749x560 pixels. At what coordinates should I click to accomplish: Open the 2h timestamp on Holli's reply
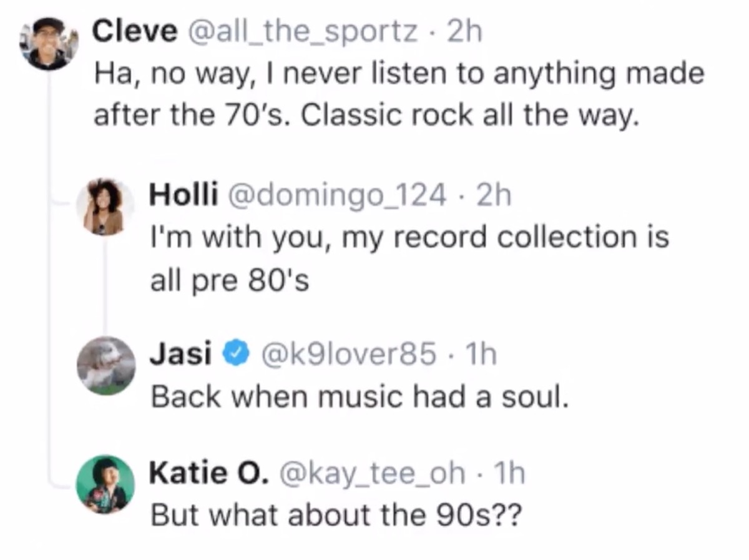click(x=493, y=195)
